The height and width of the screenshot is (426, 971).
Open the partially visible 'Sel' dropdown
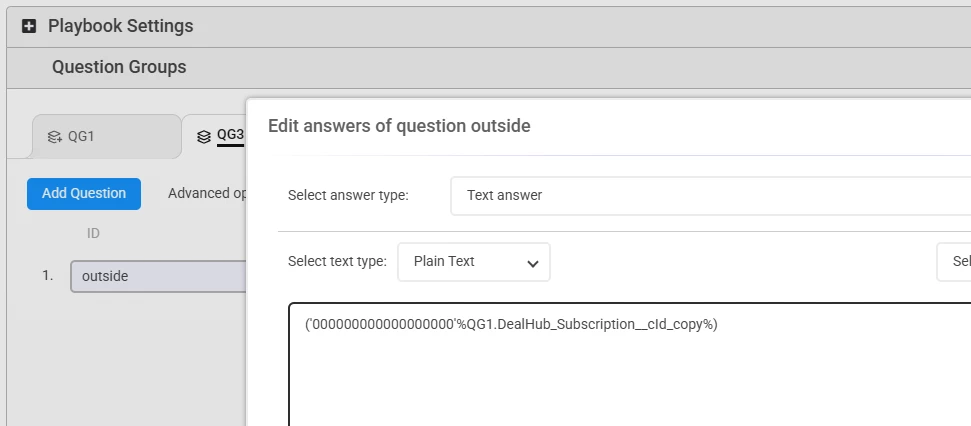coord(953,262)
